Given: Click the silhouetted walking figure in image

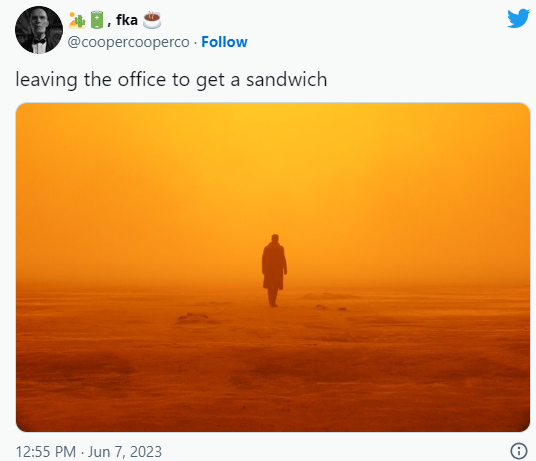Looking at the screenshot, I should click(x=274, y=271).
